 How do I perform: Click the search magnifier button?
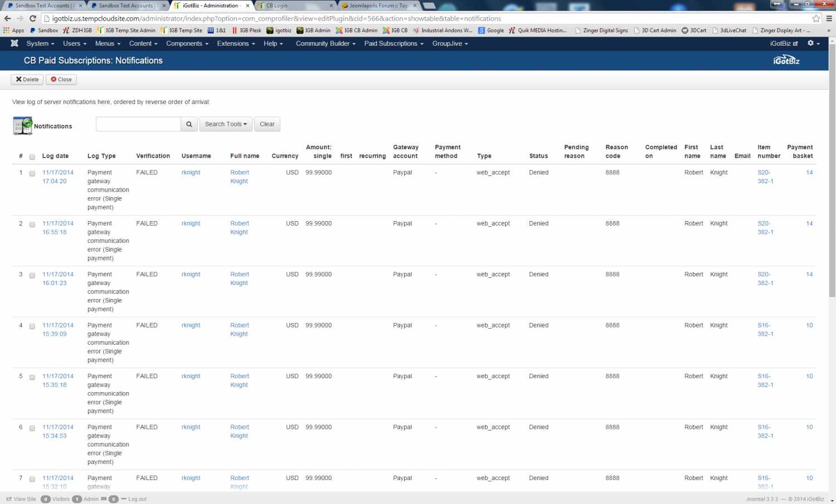click(189, 124)
